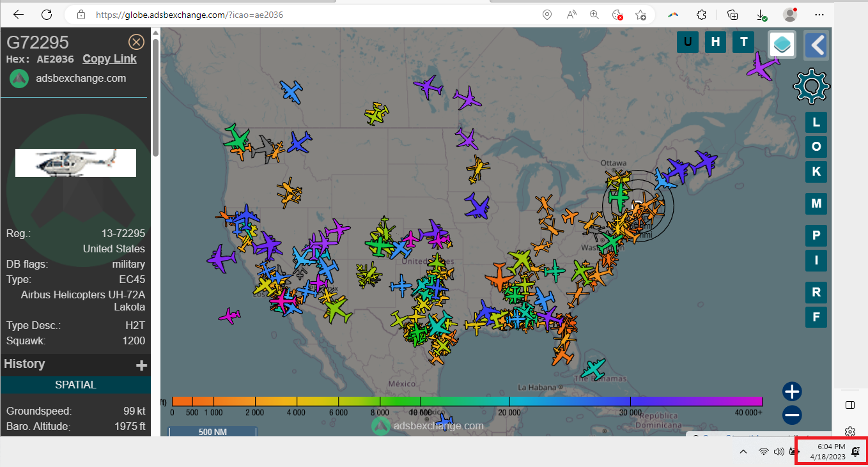This screenshot has height=467, width=868.
Task: Expand the History section with the plus
Action: click(x=142, y=365)
